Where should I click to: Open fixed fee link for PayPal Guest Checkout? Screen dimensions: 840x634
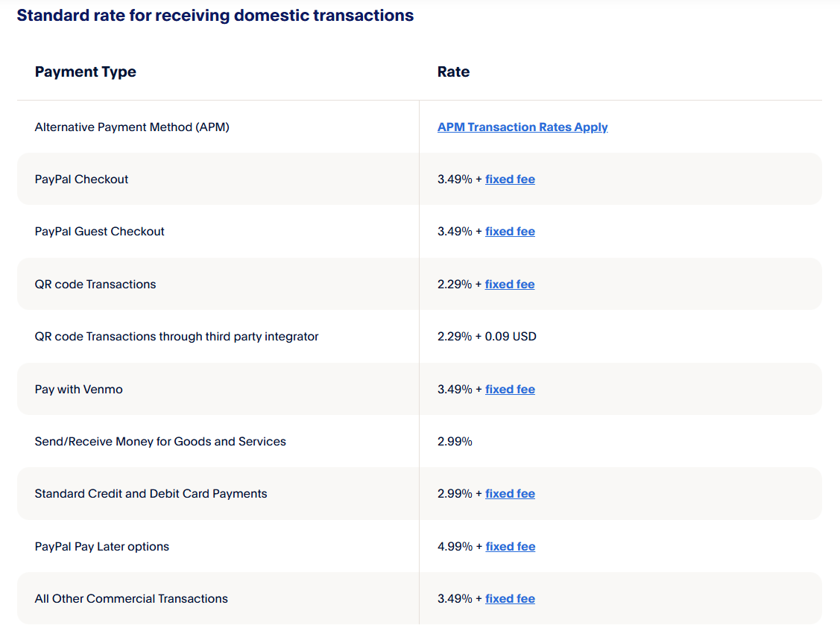click(x=510, y=231)
